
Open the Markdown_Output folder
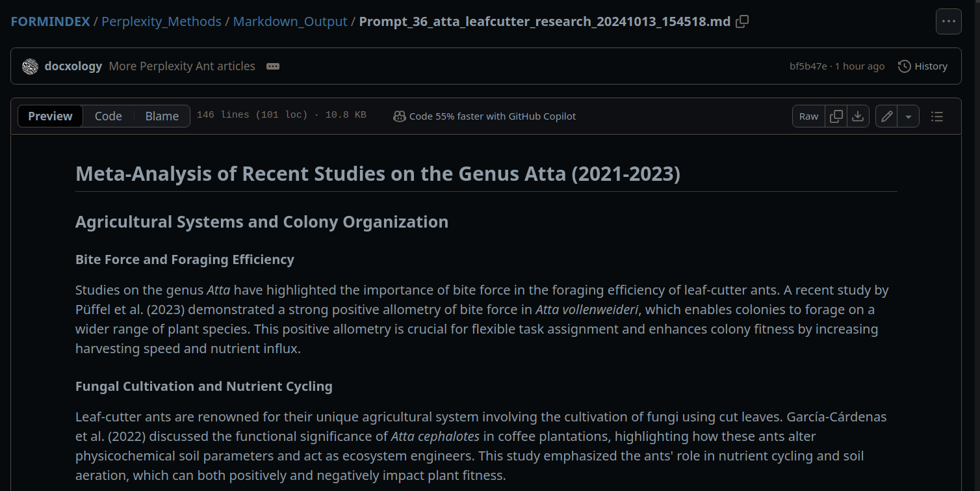[290, 21]
